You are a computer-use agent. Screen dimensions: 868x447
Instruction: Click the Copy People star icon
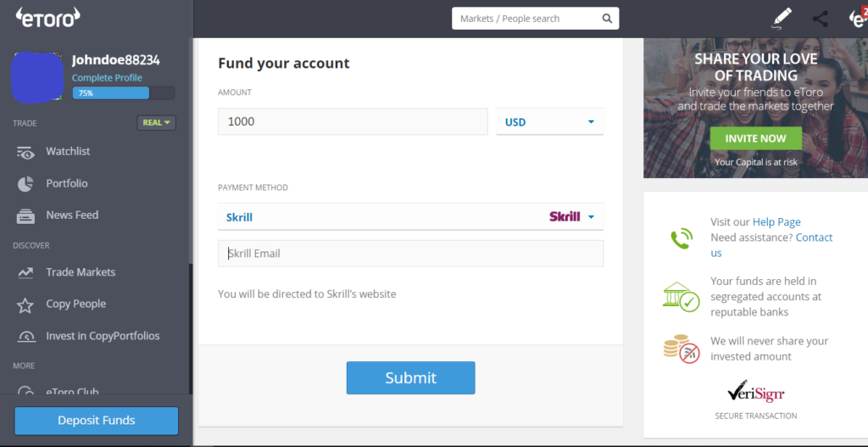click(25, 305)
